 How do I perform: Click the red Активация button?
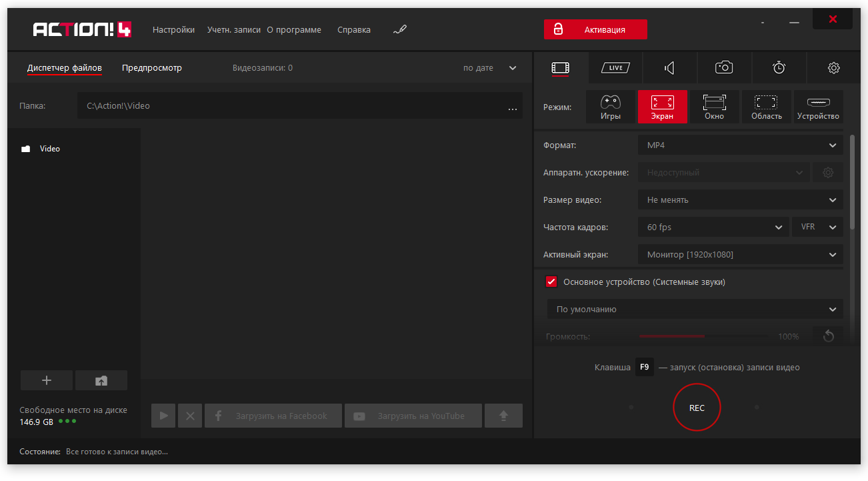(x=595, y=29)
